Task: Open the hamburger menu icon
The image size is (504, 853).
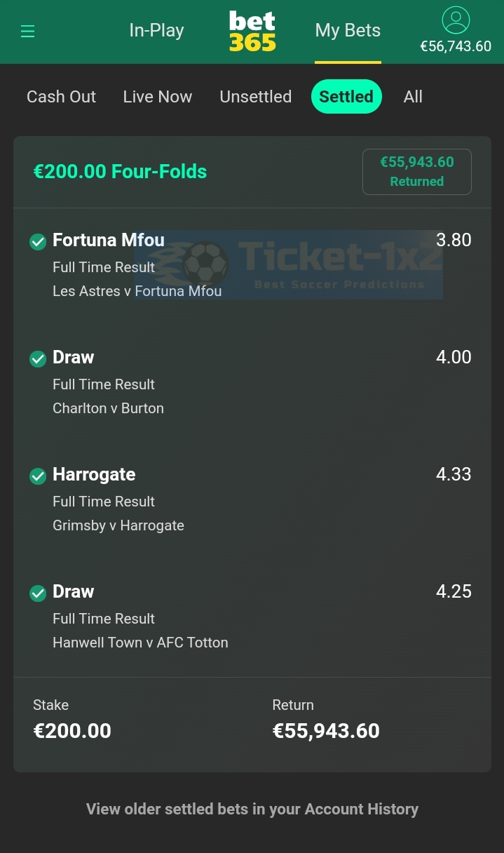Action: (27, 31)
